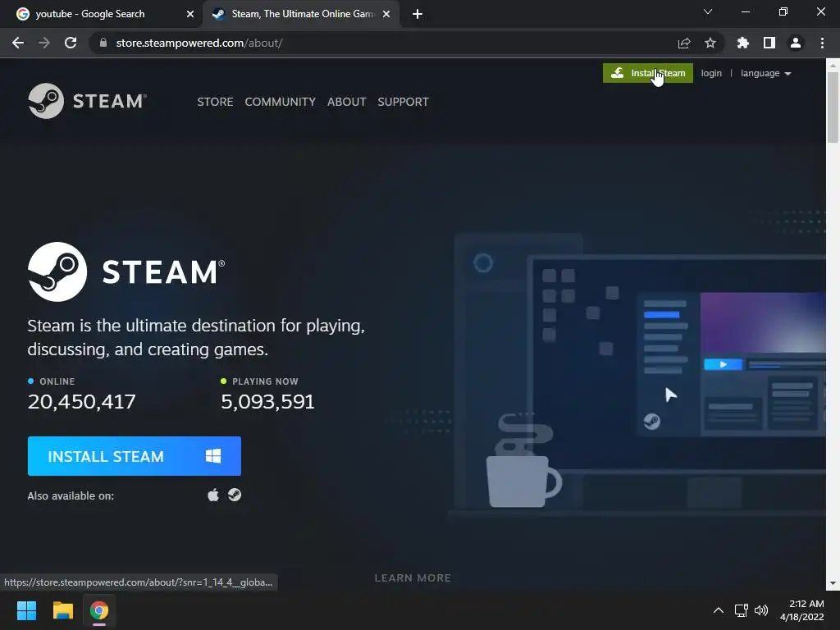Open the STORE menu
The height and width of the screenshot is (630, 840).
(215, 102)
